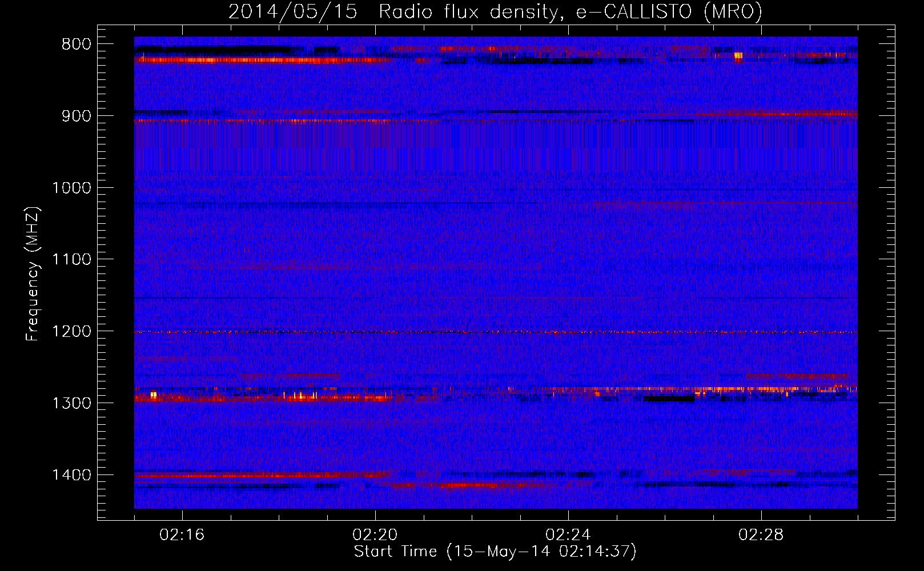Click the 02:28 time tick label
This screenshot has height=571, width=924.
761,535
